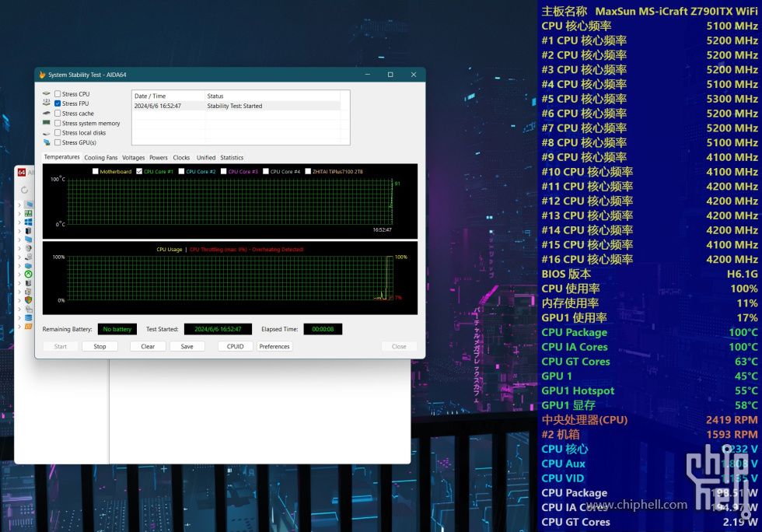
Task: Select the Server icon in the AIDA64 tree
Action: point(29,231)
